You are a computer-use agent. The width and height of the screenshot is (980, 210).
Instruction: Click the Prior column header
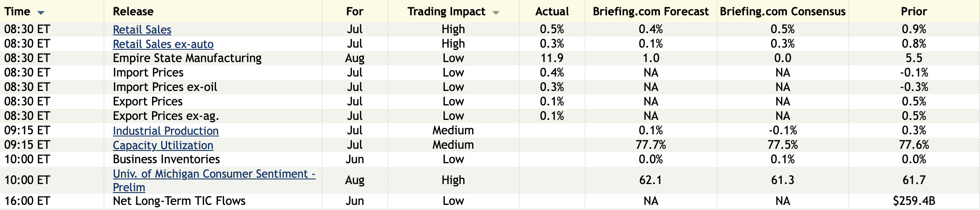point(914,11)
